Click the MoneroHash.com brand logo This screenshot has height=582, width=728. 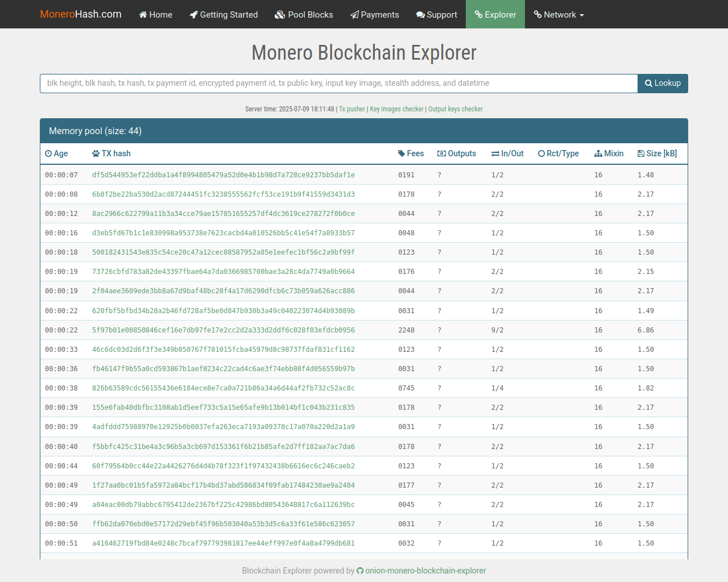pos(81,14)
